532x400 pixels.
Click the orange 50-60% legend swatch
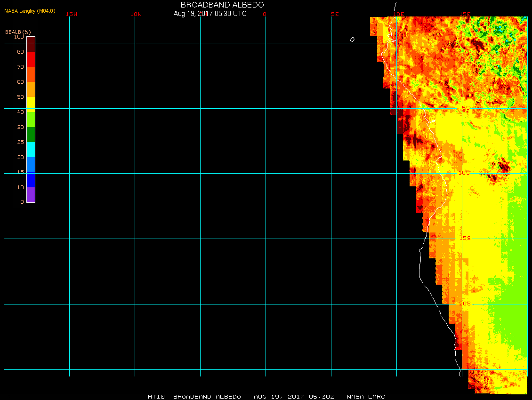point(31,89)
